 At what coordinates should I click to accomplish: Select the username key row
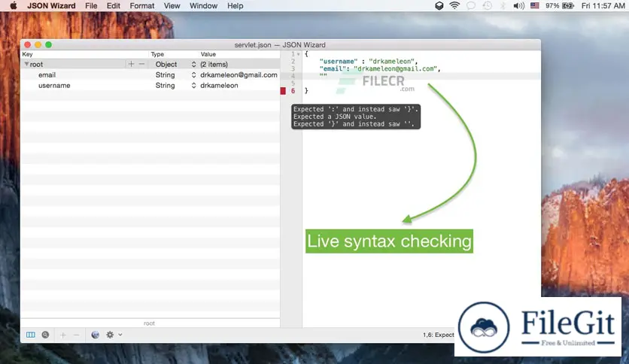pyautogui.click(x=54, y=86)
